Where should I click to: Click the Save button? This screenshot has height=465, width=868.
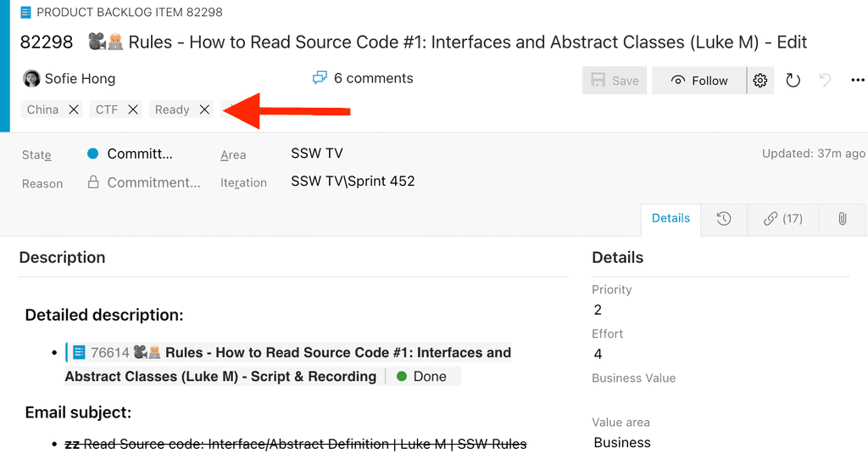tap(615, 81)
